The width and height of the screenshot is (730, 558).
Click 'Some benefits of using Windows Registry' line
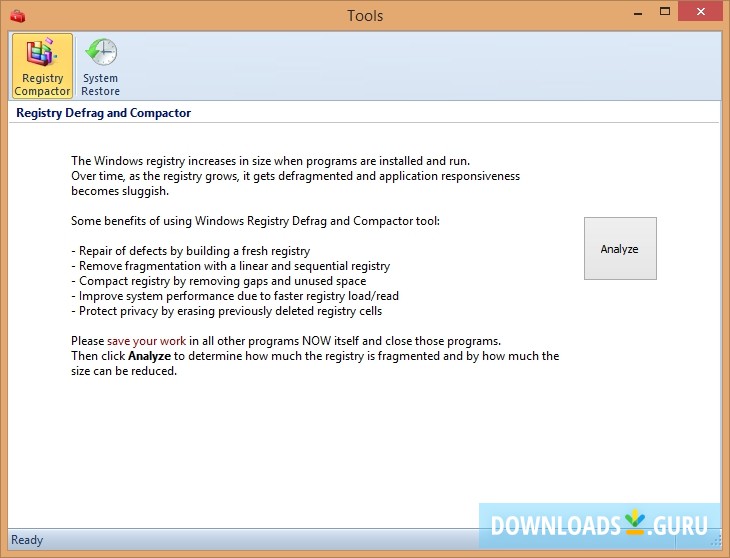tap(255, 221)
